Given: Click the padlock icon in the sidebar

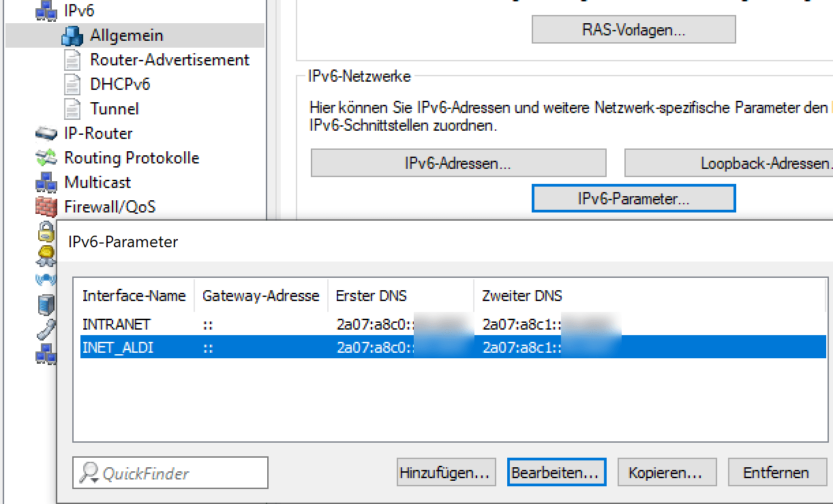Looking at the screenshot, I should coord(44,230).
